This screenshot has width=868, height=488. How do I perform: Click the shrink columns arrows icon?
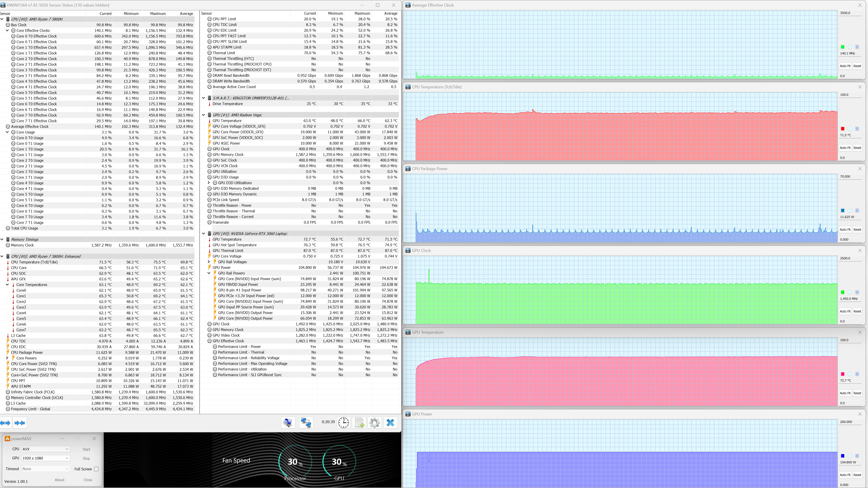tap(19, 423)
